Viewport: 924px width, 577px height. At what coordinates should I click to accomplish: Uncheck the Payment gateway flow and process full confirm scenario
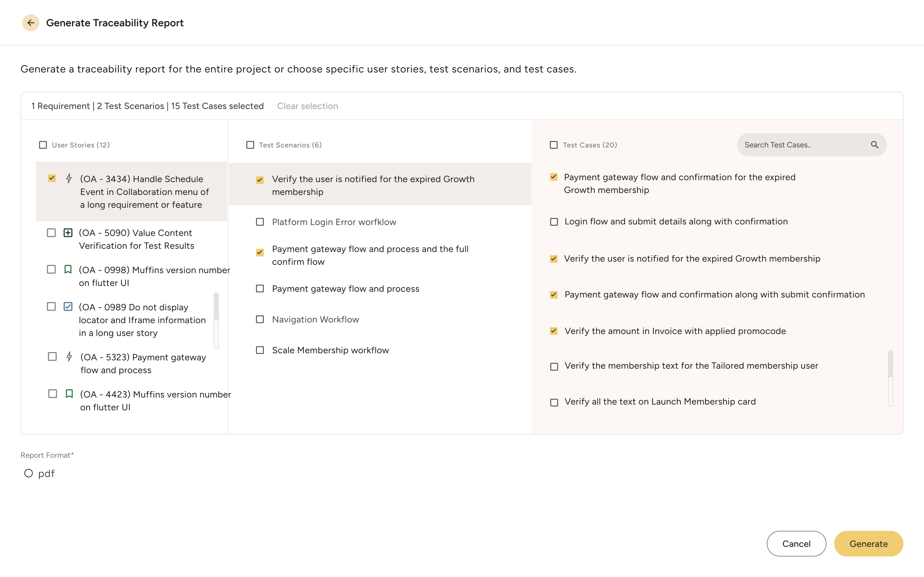[x=260, y=252]
